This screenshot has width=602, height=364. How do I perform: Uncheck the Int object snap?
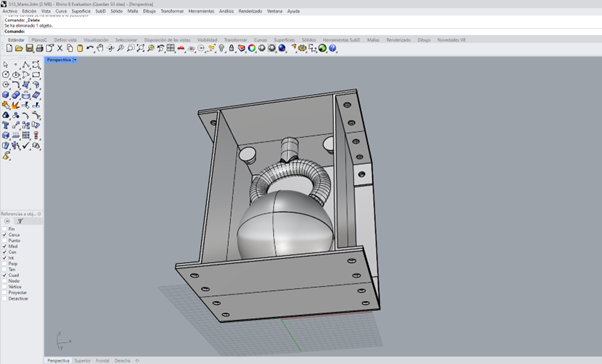pyautogui.click(x=5, y=258)
